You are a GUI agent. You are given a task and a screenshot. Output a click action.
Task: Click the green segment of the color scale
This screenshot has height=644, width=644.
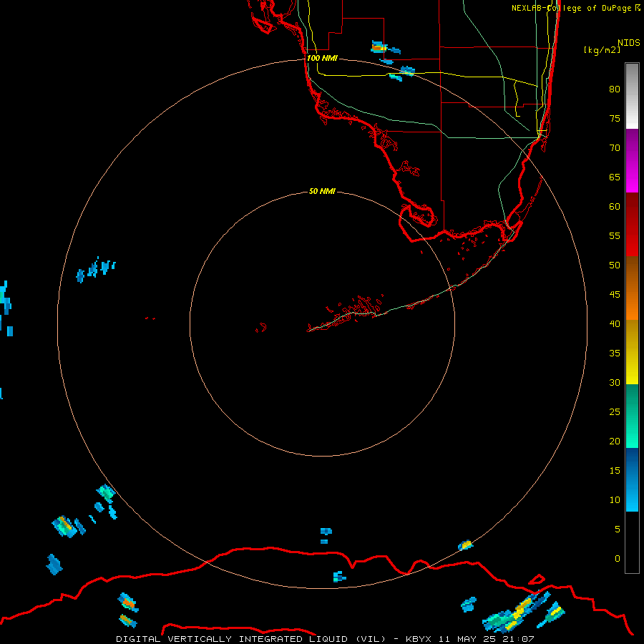632,416
